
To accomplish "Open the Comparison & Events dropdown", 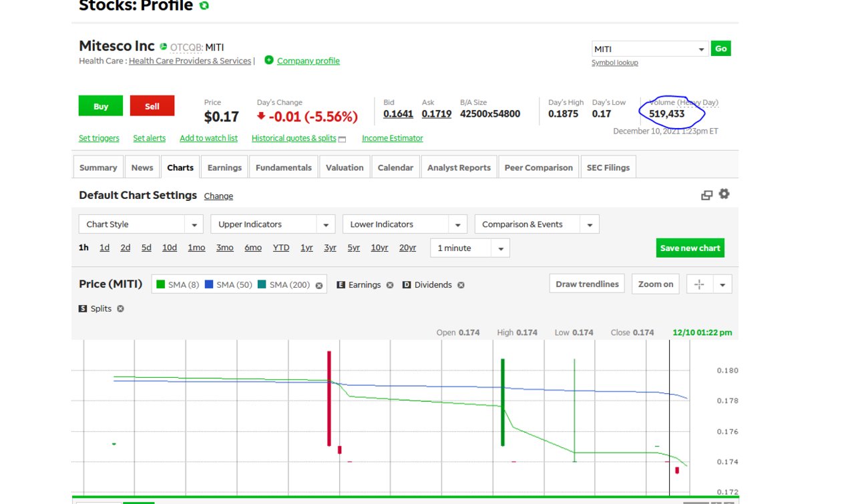I will (x=537, y=224).
